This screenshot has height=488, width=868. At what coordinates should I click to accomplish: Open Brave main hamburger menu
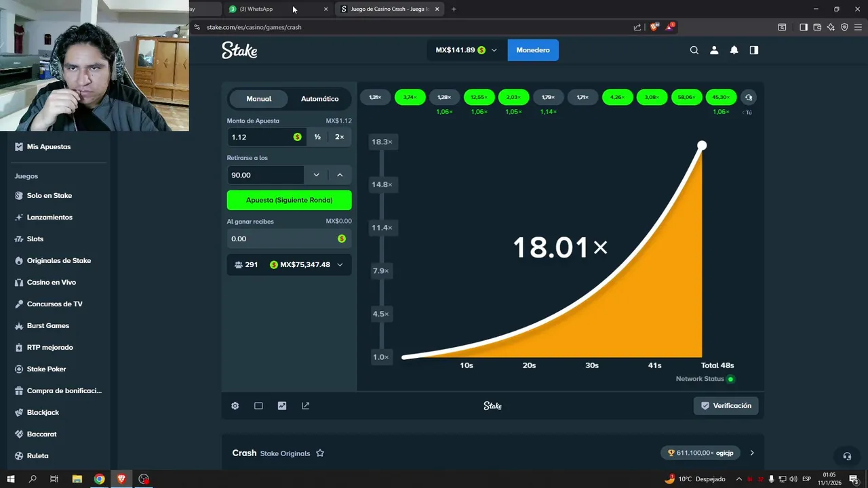858,27
